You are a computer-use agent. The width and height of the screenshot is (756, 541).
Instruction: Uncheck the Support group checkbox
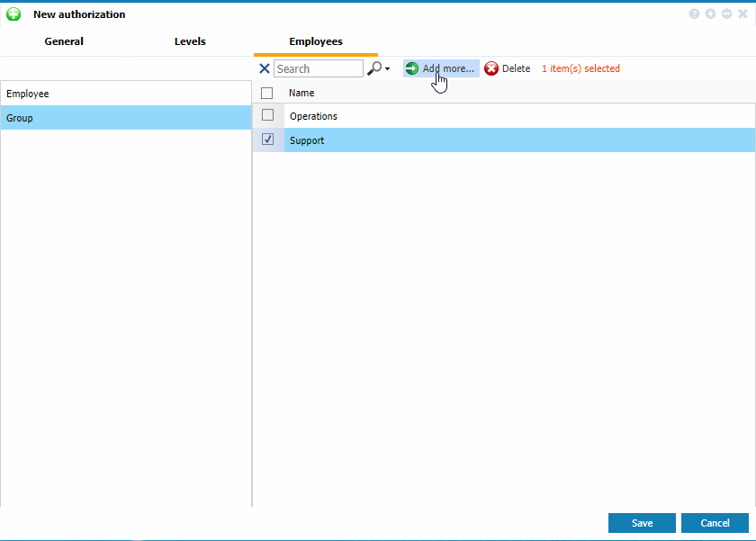(267, 140)
